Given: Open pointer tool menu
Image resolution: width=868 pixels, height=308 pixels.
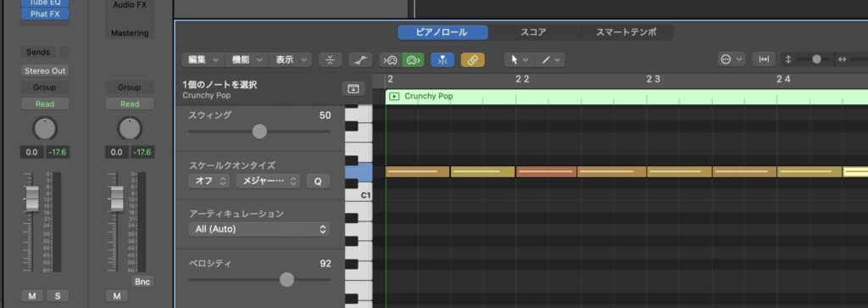Looking at the screenshot, I should (520, 60).
